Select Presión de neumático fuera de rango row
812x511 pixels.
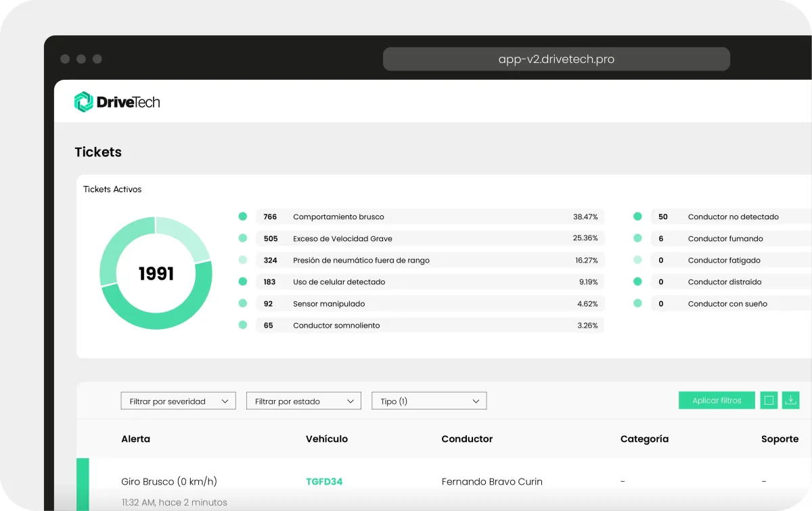(x=430, y=260)
